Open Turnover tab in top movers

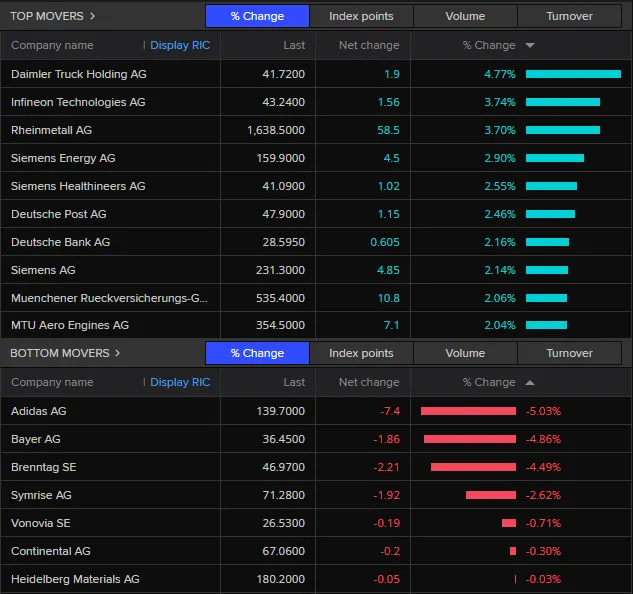click(x=569, y=16)
